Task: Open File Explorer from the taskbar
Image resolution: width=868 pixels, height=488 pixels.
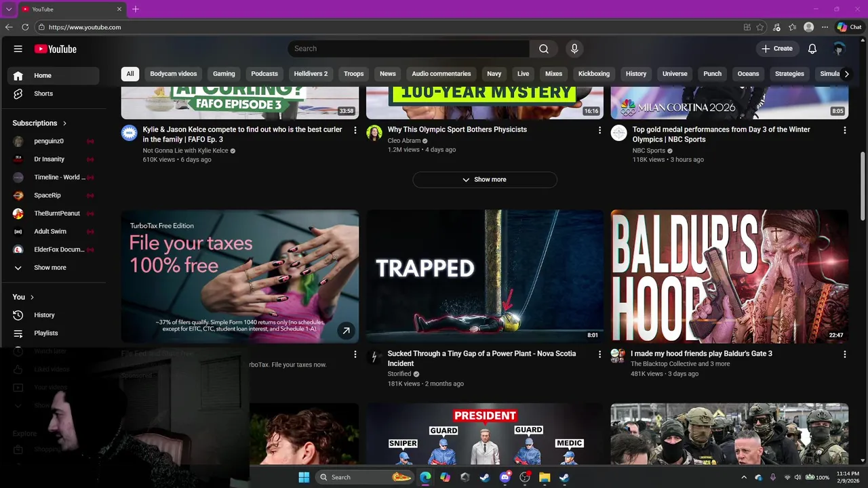Action: [x=544, y=477]
